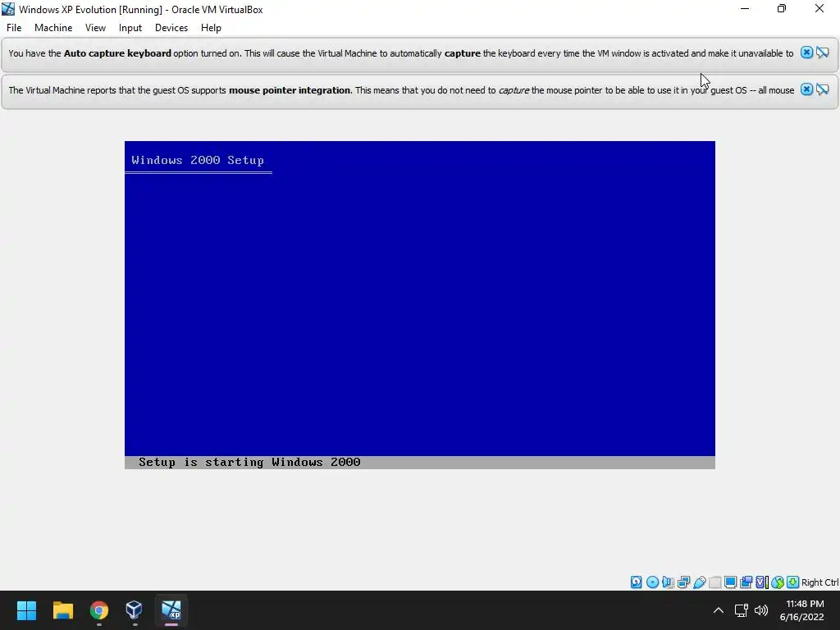Click the CPU virtualization status indicator
This screenshot has width=840, height=630.
(x=762, y=582)
